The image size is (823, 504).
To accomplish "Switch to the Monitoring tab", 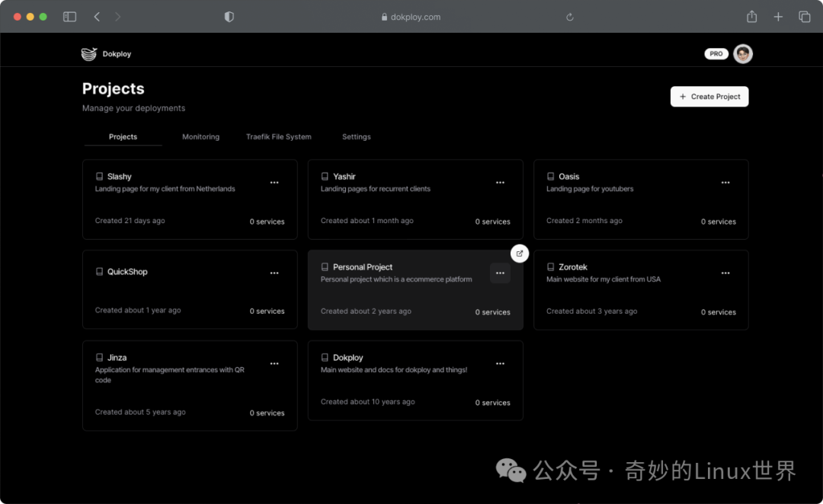I will click(200, 136).
